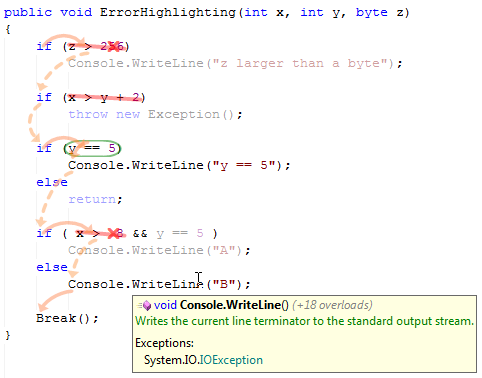This screenshot has height=378, width=482.
Task: Click the "if" keyword of the x > y + 2 line
Action: 44,97
